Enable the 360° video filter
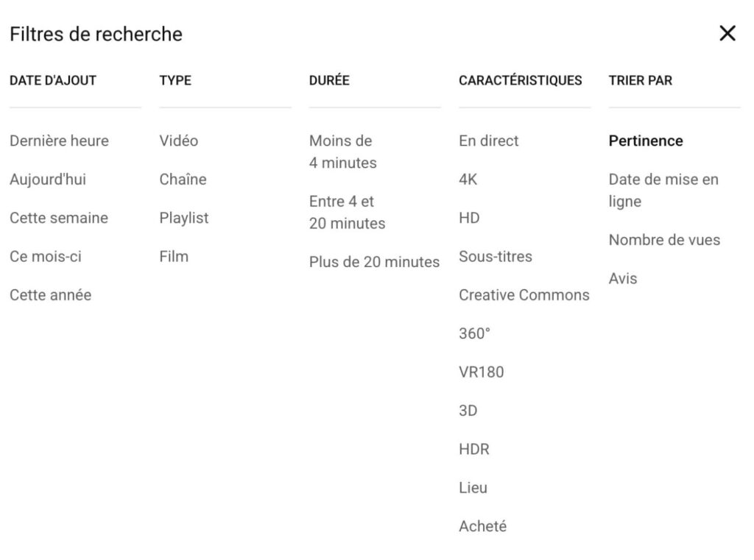 pyautogui.click(x=474, y=333)
